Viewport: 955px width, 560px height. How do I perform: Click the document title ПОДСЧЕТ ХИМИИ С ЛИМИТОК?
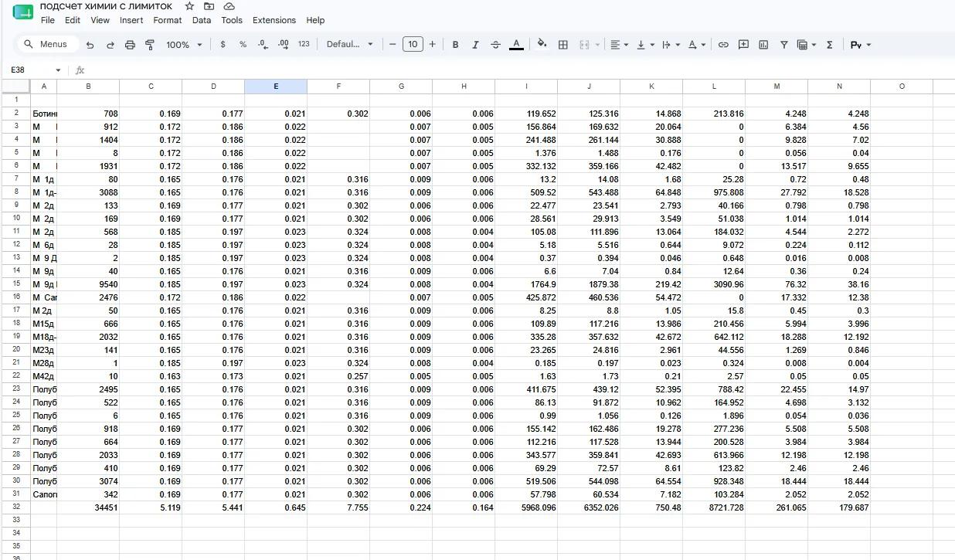point(107,6)
